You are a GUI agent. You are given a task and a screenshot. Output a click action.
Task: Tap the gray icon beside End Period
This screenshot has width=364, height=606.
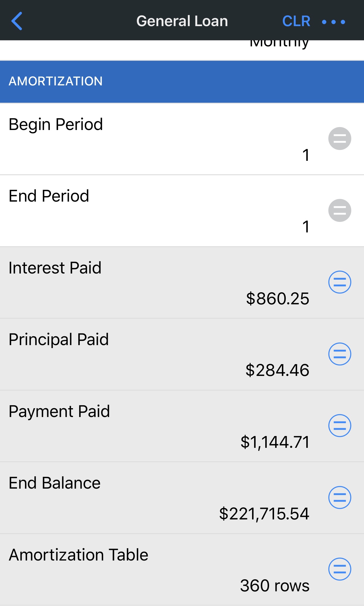coord(340,210)
